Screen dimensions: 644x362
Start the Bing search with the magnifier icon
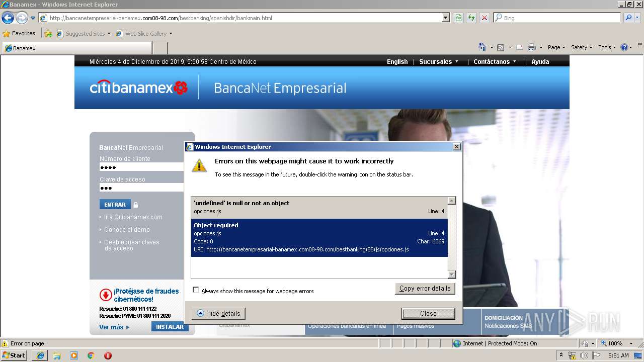(628, 18)
